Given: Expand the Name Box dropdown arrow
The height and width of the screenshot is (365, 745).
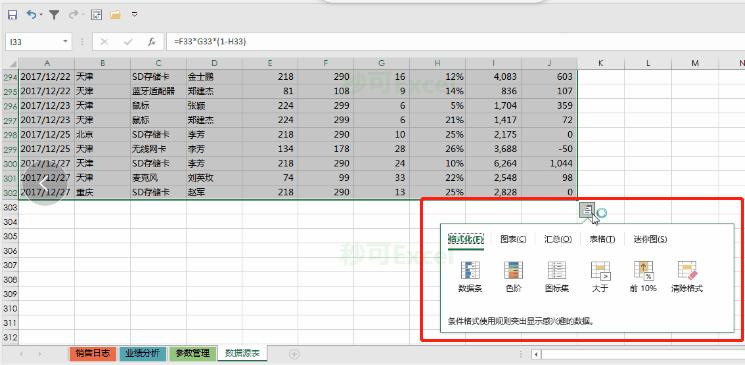Looking at the screenshot, I should (65, 42).
